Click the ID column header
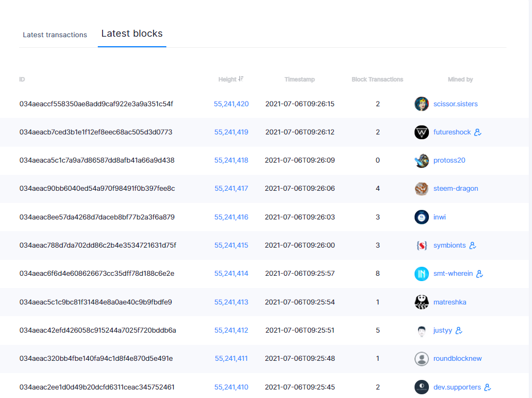This screenshot has width=532, height=398. 22,79
